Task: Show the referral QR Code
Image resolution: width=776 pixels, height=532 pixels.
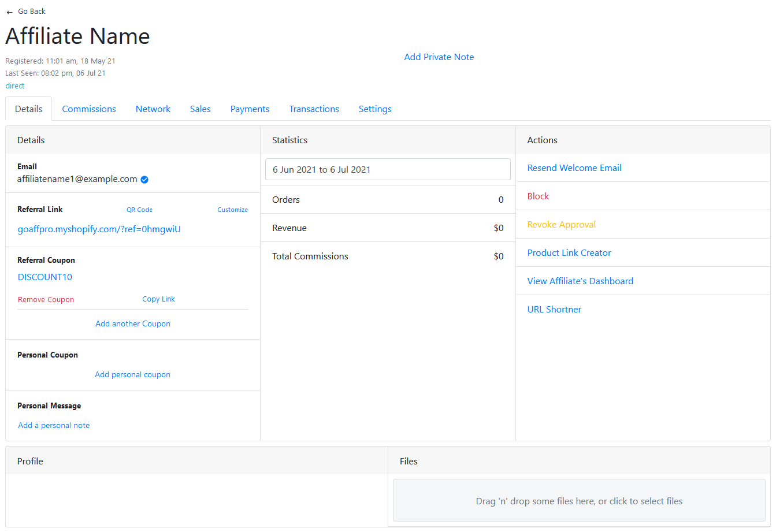Action: 139,210
